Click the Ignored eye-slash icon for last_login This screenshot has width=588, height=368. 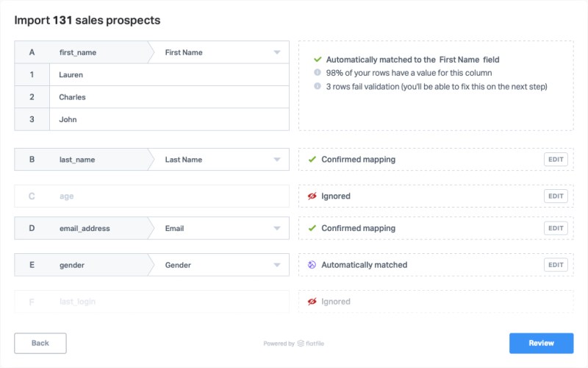tap(312, 302)
